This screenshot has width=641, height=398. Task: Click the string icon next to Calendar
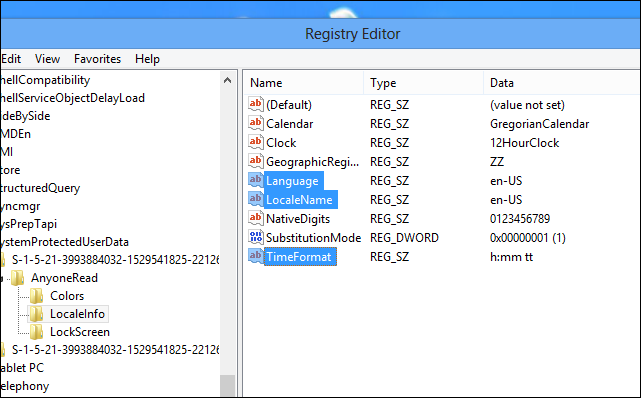(x=256, y=123)
